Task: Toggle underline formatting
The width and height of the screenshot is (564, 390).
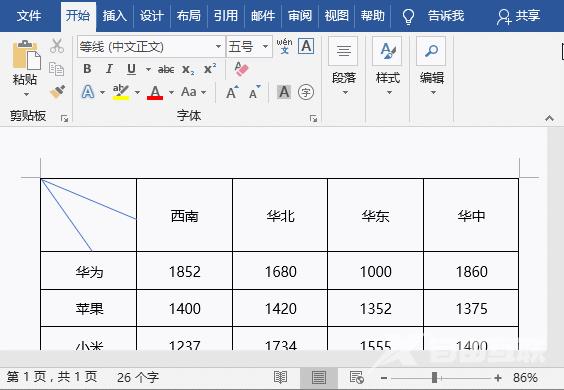Action: click(131, 69)
